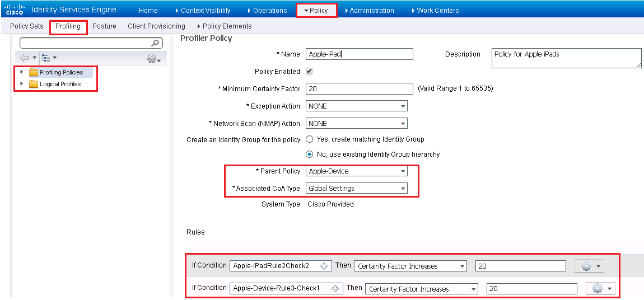The height and width of the screenshot is (300, 644).
Task: Open the Policy menu
Action: coord(316,10)
